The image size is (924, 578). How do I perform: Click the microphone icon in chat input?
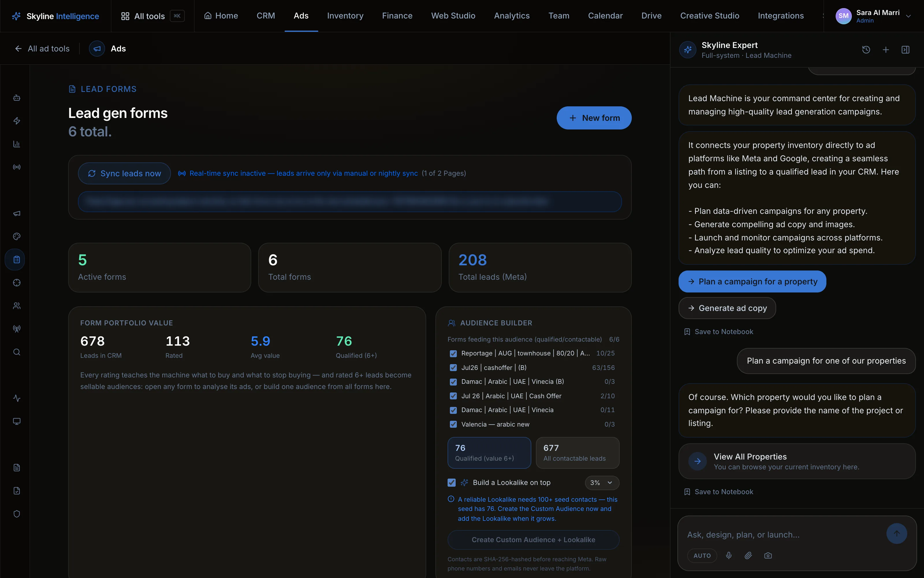point(729,555)
